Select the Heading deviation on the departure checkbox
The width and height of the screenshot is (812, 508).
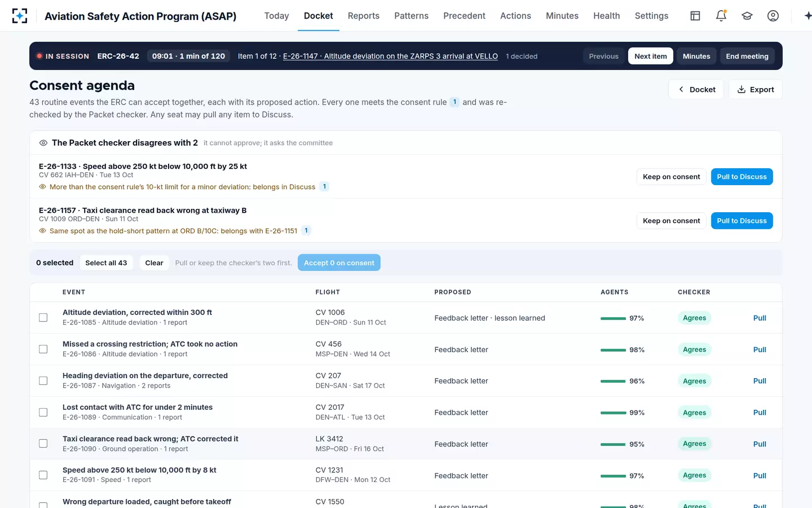pos(43,381)
